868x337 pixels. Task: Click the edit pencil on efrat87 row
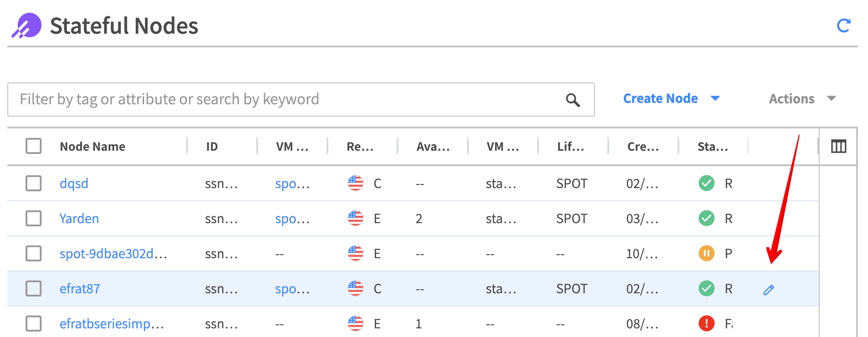pyautogui.click(x=769, y=290)
